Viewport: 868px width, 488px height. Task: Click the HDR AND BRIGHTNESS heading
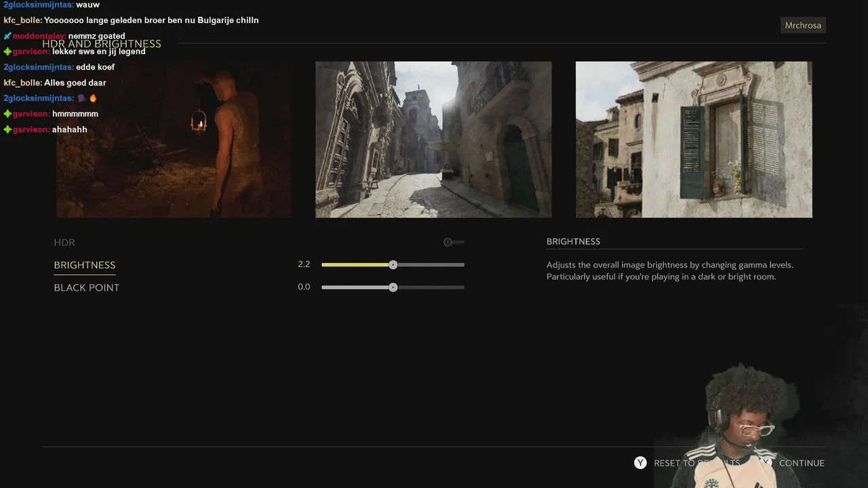click(102, 44)
